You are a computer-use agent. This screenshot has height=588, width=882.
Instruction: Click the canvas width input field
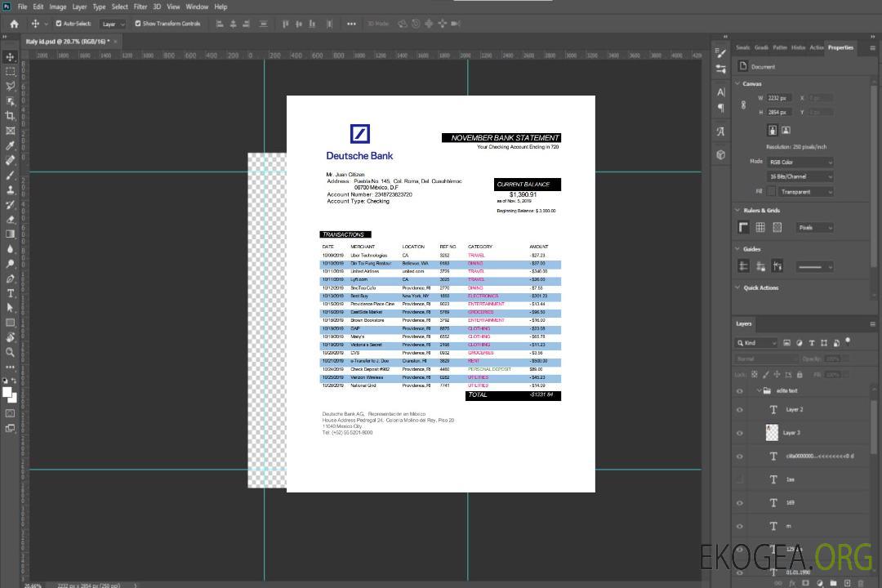point(780,98)
